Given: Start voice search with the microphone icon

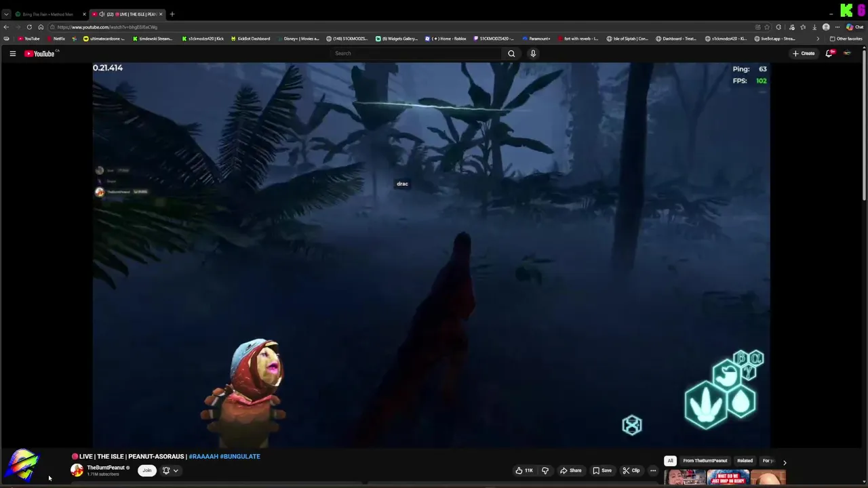Looking at the screenshot, I should 533,54.
